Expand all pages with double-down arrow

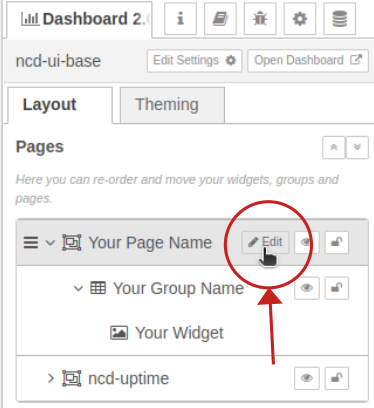click(x=357, y=147)
